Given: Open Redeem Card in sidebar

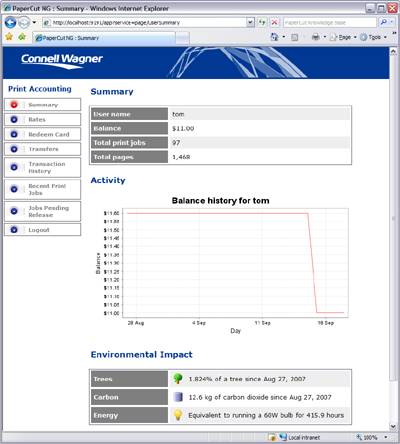Looking at the screenshot, I should point(42,134).
